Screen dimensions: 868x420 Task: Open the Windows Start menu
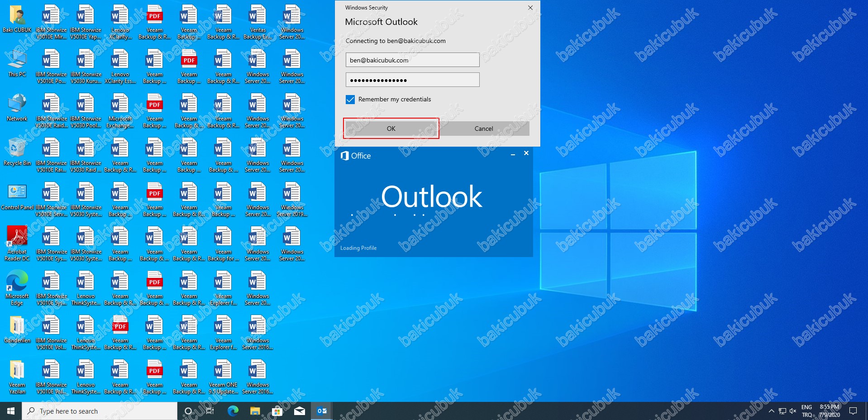pos(11,411)
